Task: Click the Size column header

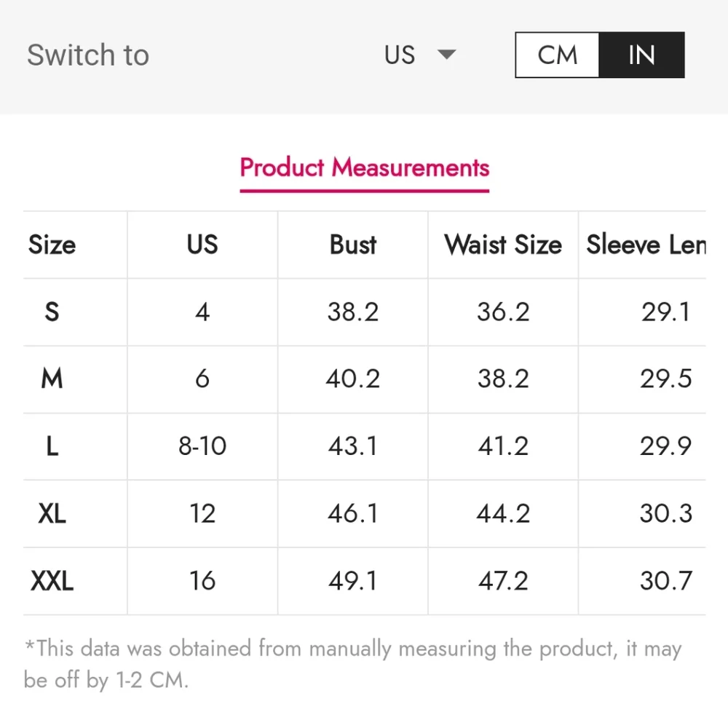Action: 52,245
